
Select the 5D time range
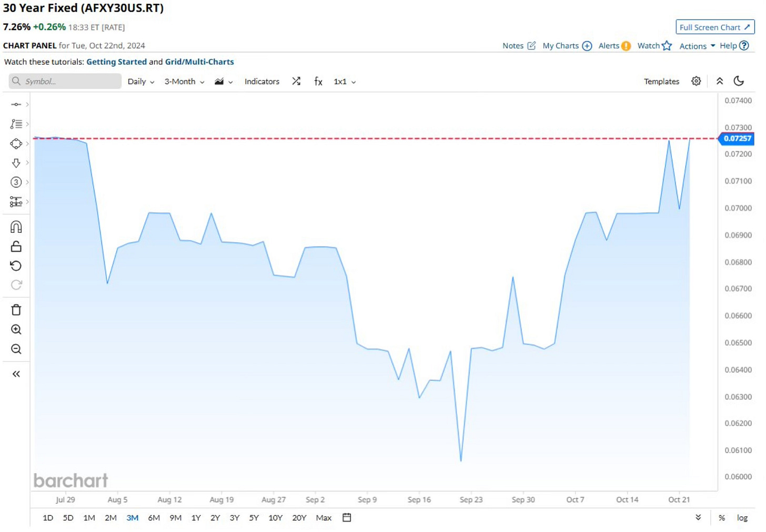(68, 518)
